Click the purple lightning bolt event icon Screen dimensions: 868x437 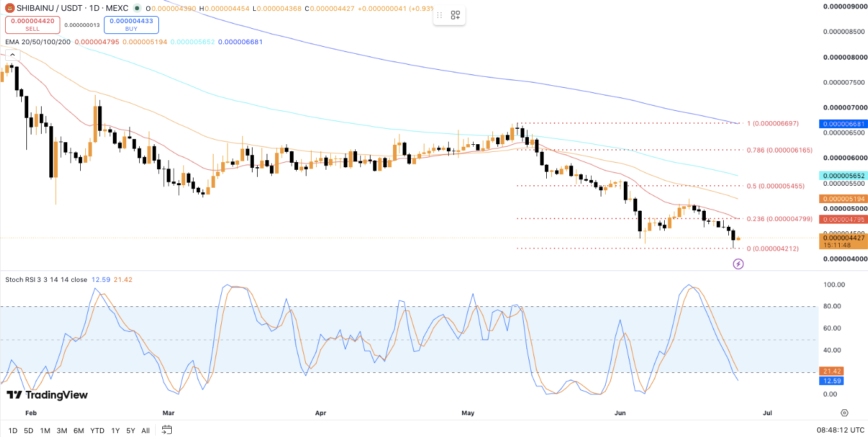click(738, 264)
